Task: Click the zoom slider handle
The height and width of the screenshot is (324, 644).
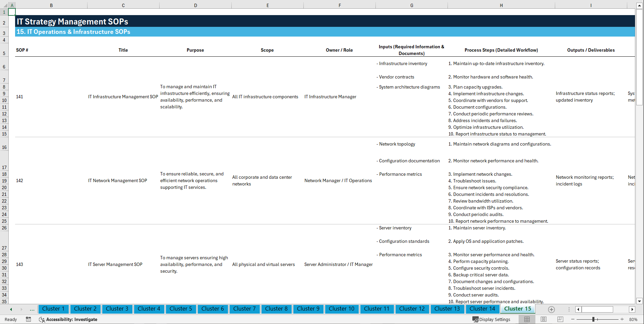Action: coord(593,319)
